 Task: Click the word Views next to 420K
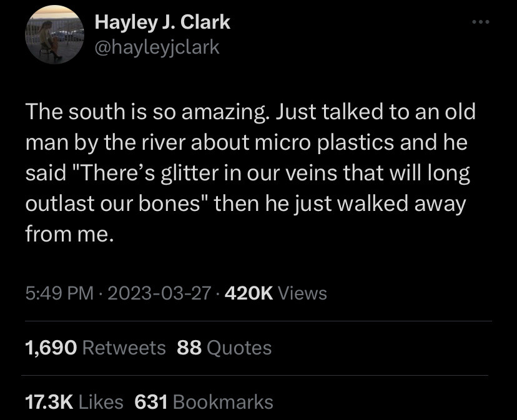click(x=303, y=293)
